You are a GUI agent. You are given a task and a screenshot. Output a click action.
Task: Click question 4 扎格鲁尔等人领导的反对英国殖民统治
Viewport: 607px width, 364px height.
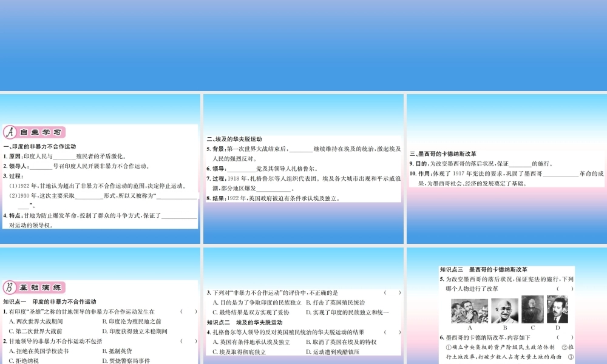click(286, 332)
